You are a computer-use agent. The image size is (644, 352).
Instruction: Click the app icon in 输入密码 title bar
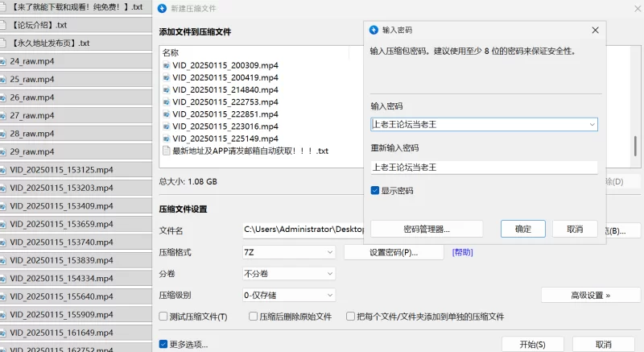(x=374, y=30)
